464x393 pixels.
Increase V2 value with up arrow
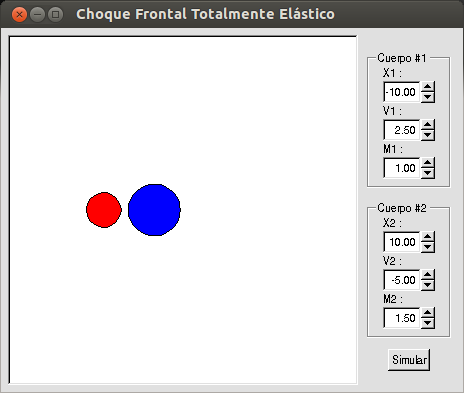(428, 274)
